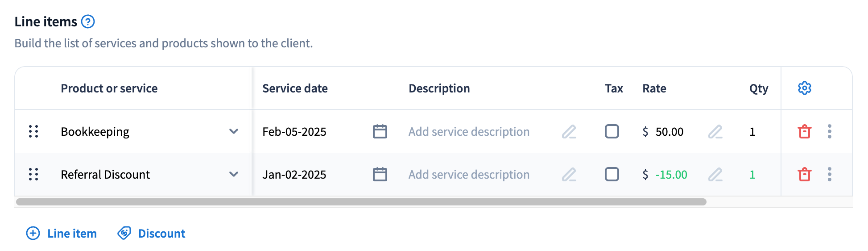868x251 pixels.
Task: Edit the Referral Discount rate pencil icon
Action: click(x=715, y=174)
